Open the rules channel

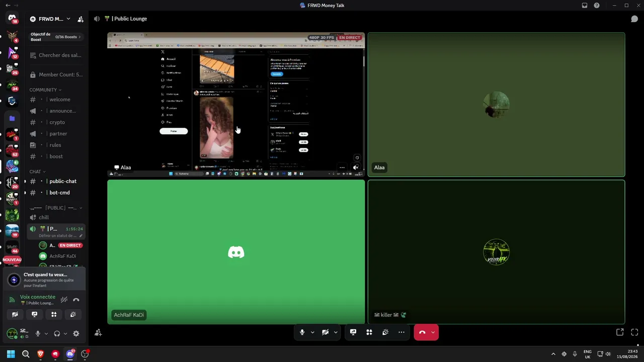point(56,145)
